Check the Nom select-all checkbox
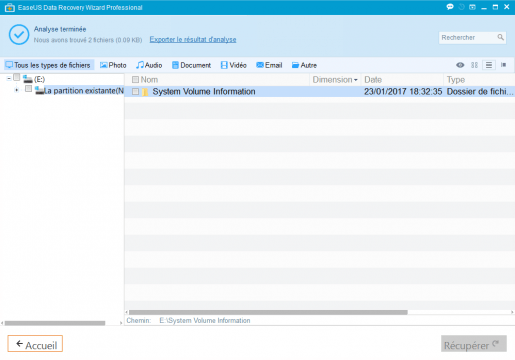 [135, 80]
